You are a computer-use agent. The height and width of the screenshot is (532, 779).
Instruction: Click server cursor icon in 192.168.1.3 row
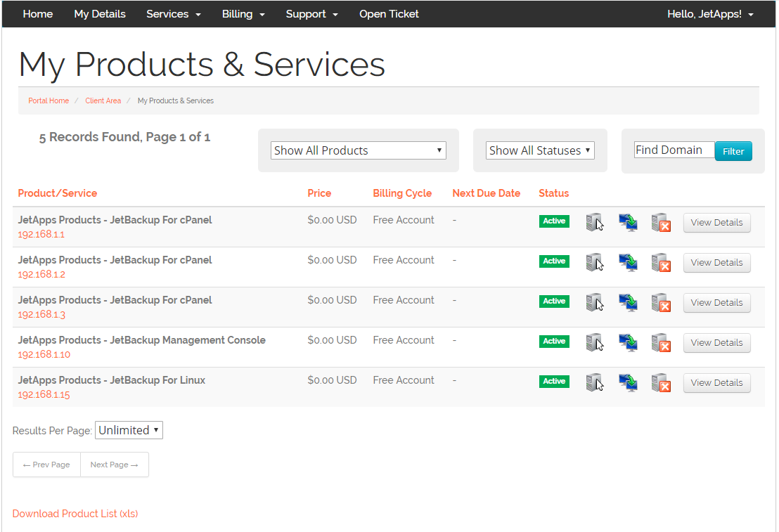tap(595, 302)
